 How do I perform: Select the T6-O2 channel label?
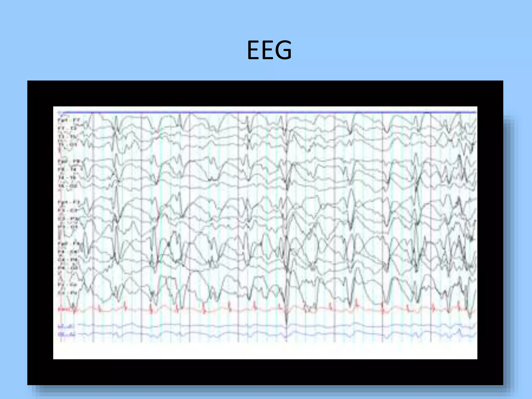point(67,186)
